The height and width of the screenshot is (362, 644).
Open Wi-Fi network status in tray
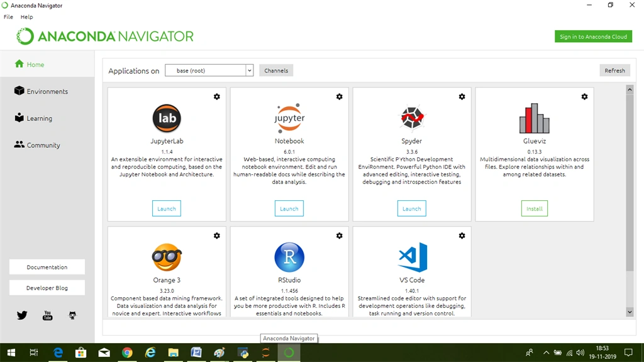(569, 353)
